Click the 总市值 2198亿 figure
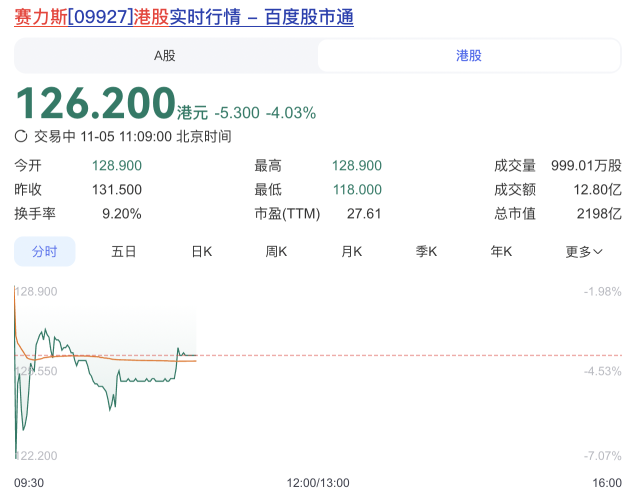636x501 pixels. [x=602, y=214]
